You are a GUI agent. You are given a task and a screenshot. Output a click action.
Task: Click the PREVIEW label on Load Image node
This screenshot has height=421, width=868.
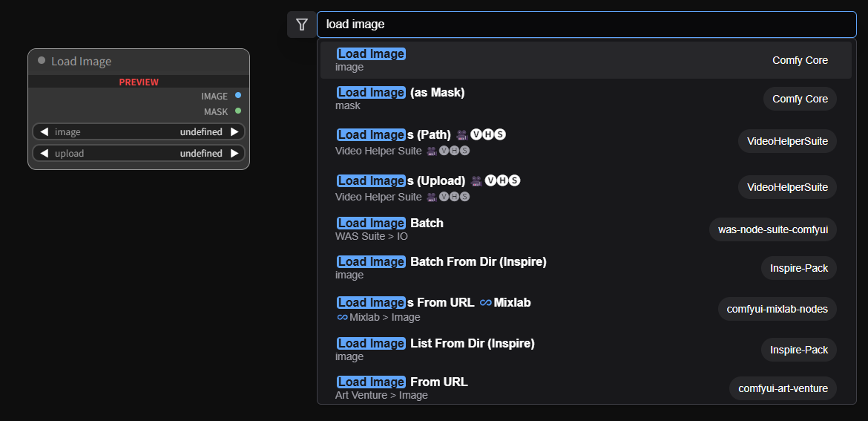(x=139, y=82)
